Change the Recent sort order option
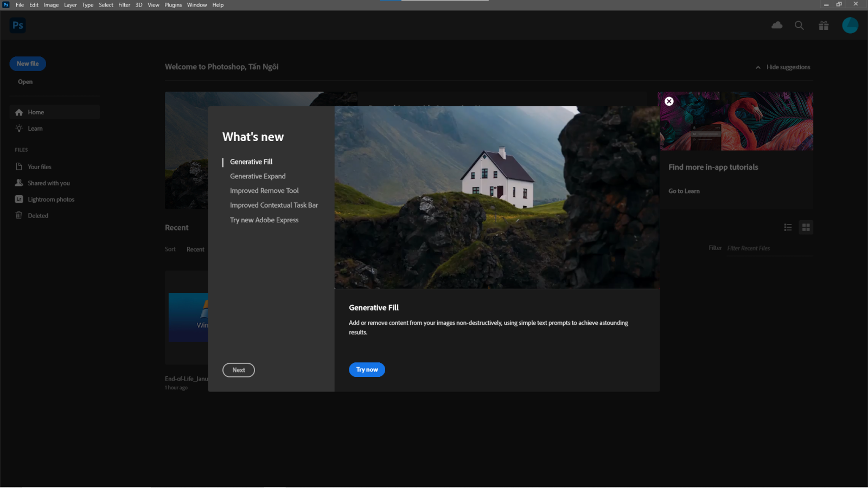The width and height of the screenshot is (868, 488). (195, 249)
